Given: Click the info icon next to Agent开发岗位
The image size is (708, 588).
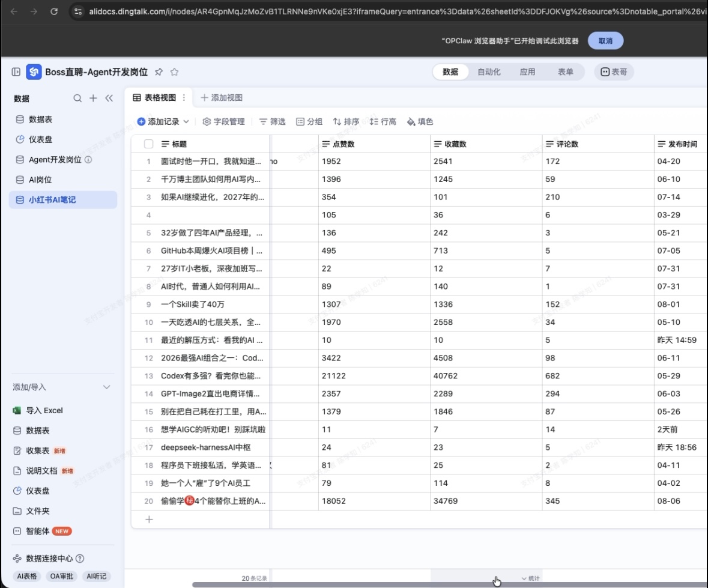Looking at the screenshot, I should click(88, 159).
